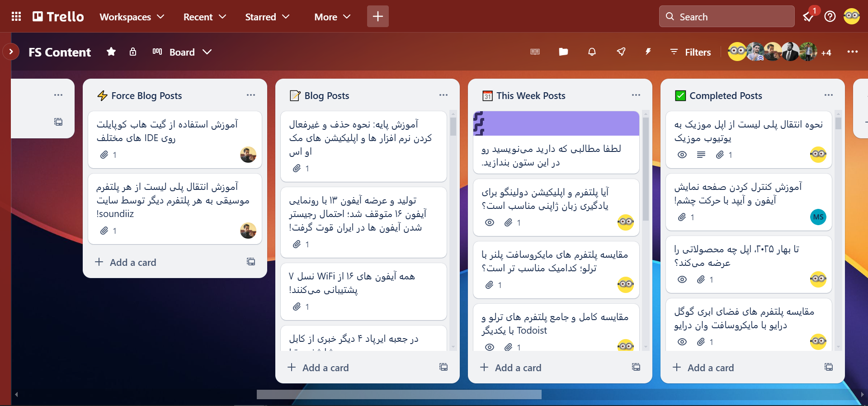Toggle the star on FS Content board
Screen dimensions: 868x406
[x=111, y=52]
